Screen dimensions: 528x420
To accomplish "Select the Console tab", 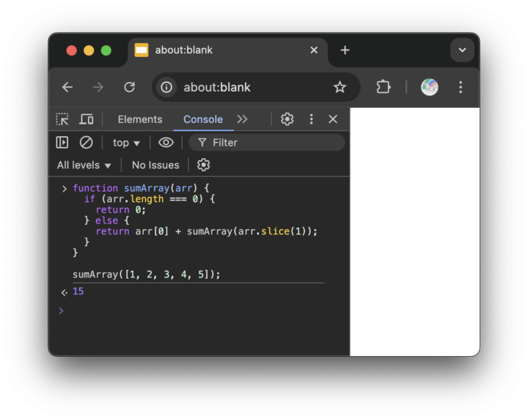I will click(x=203, y=119).
